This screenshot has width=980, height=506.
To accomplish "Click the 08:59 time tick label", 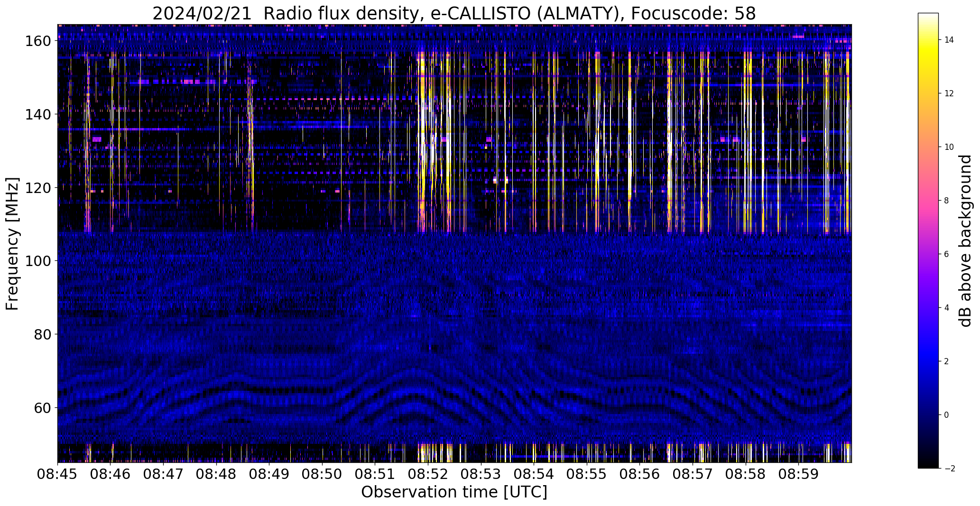I will point(798,475).
